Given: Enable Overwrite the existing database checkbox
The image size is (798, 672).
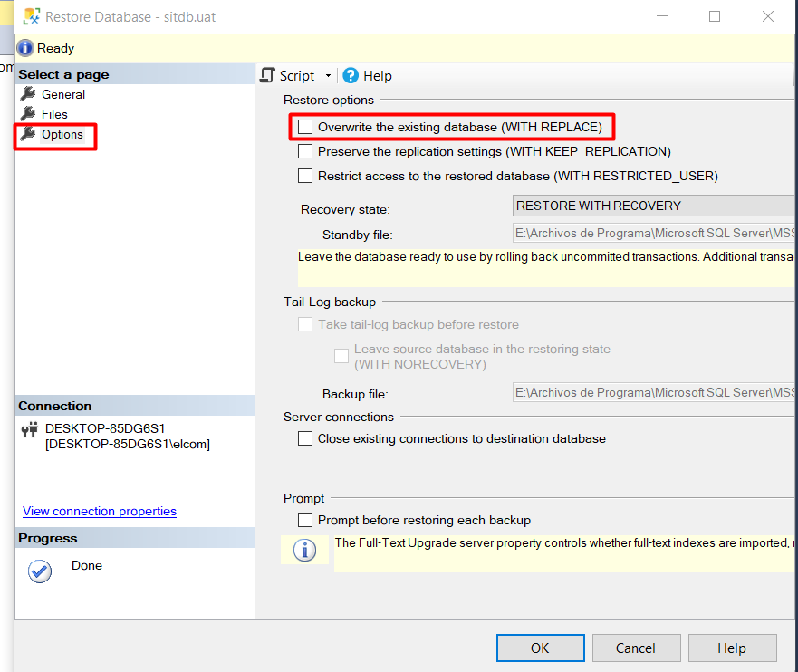Looking at the screenshot, I should 305,127.
